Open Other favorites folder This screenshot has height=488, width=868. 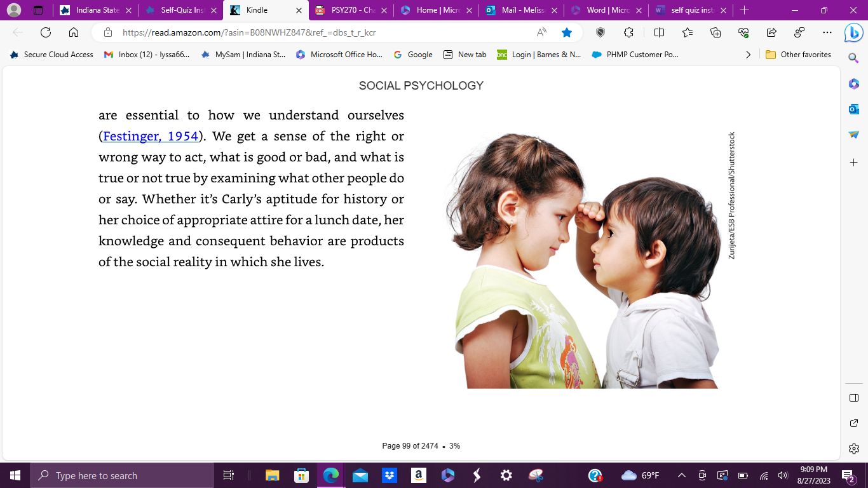point(798,55)
